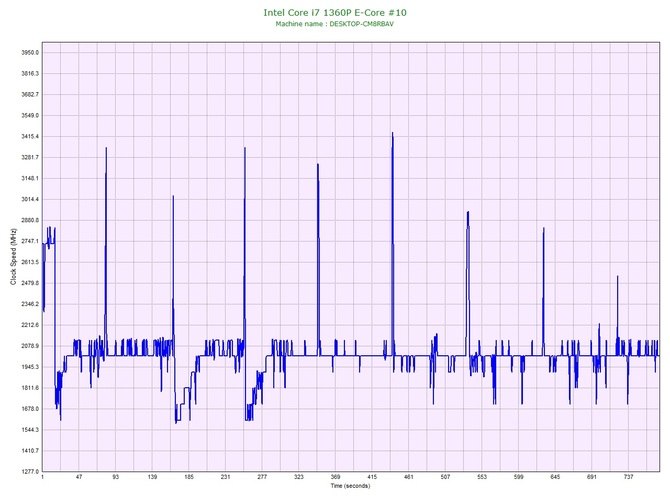Click the machine name text DESKTOP-CM8RBAV
Screen dimensions: 670x503
pyautogui.click(x=361, y=24)
